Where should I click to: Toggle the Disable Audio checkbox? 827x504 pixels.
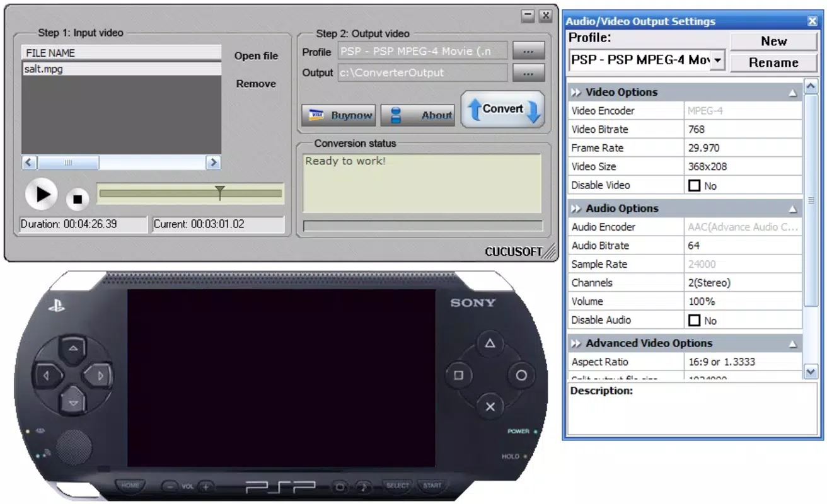694,321
